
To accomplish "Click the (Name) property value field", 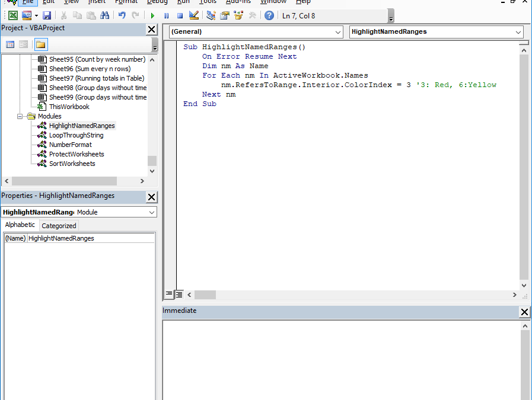I will click(x=91, y=238).
